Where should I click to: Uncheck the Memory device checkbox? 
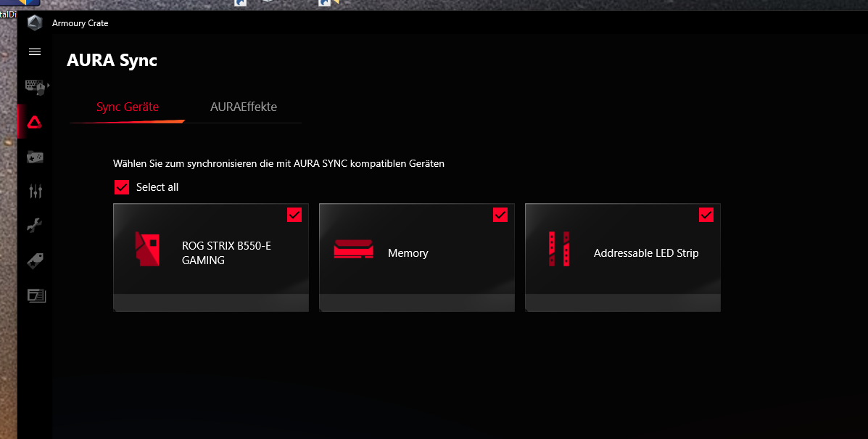[500, 215]
